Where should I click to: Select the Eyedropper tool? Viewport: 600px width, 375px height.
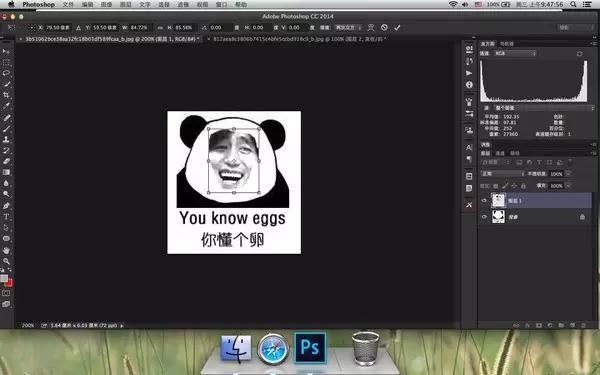(6, 106)
